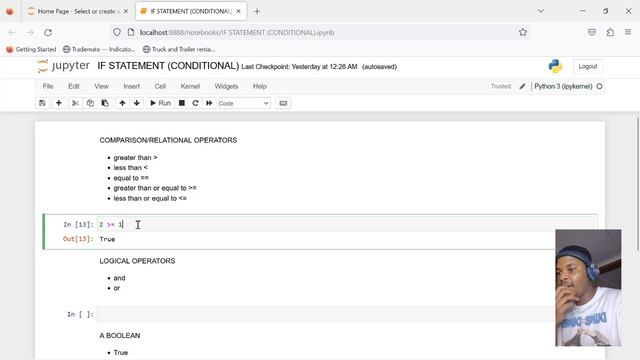Open the browser extensions icon
Screen dimensions: 640x360
coord(610,32)
